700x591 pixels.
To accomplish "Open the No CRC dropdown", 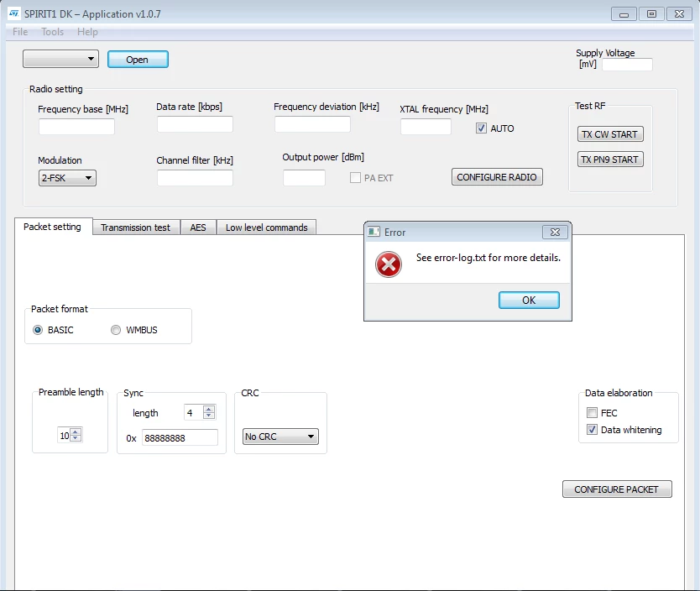I will [x=280, y=436].
